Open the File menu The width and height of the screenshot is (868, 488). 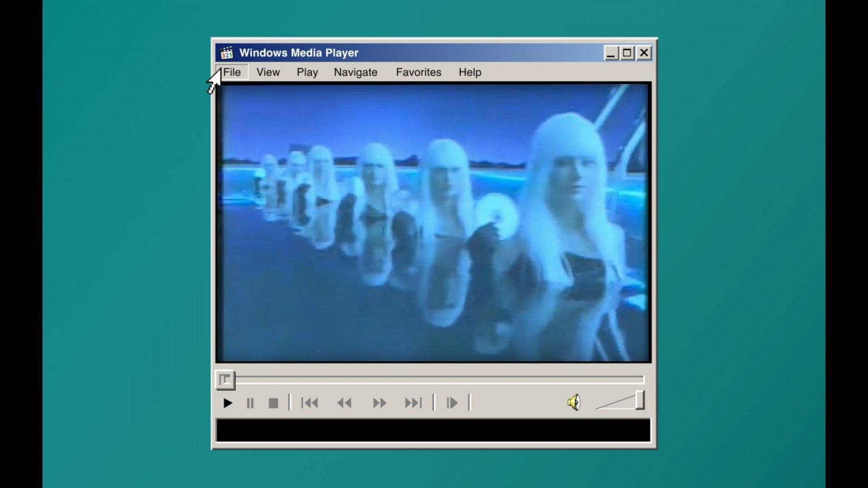(x=232, y=72)
